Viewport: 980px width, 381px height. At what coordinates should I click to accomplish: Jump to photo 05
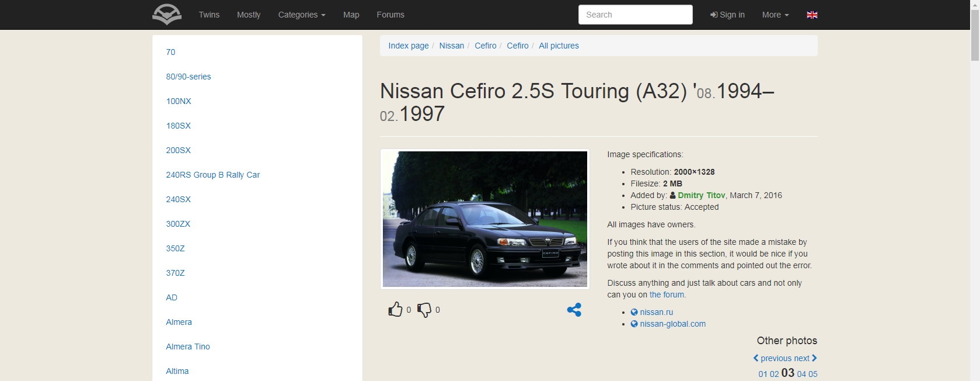[812, 374]
